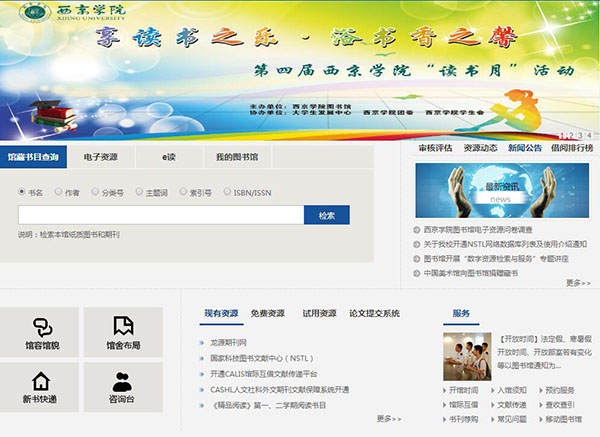Image resolution: width=600 pixels, height=437 pixels.
Task: Click the Xijing University logo emblem
Action: [x=35, y=13]
